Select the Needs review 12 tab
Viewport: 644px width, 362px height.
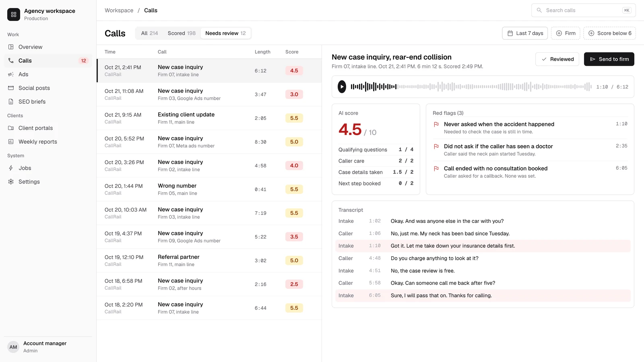[x=225, y=33]
